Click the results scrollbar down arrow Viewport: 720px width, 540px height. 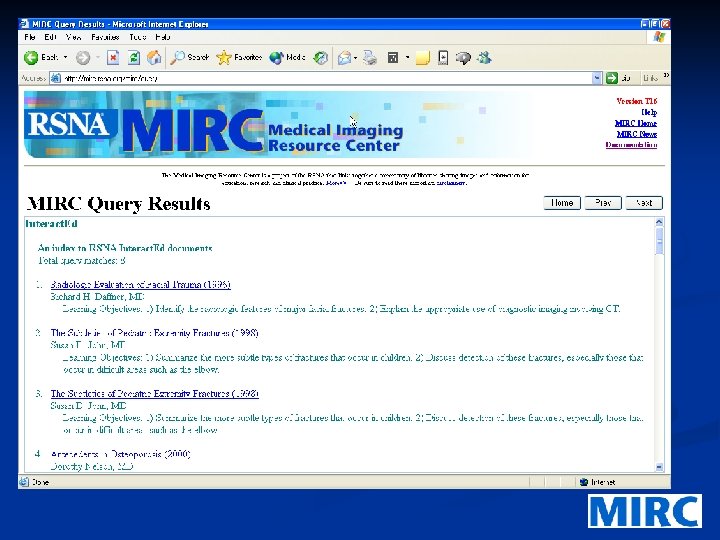tap(659, 467)
